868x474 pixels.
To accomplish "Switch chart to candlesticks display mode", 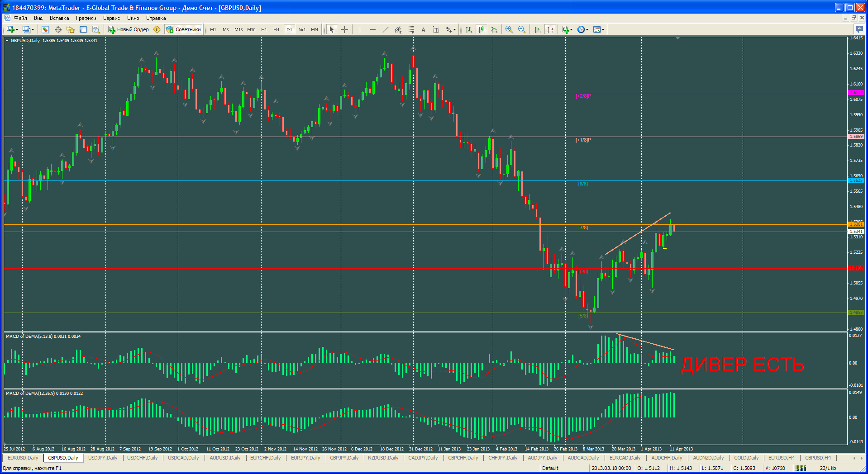I will [482, 29].
